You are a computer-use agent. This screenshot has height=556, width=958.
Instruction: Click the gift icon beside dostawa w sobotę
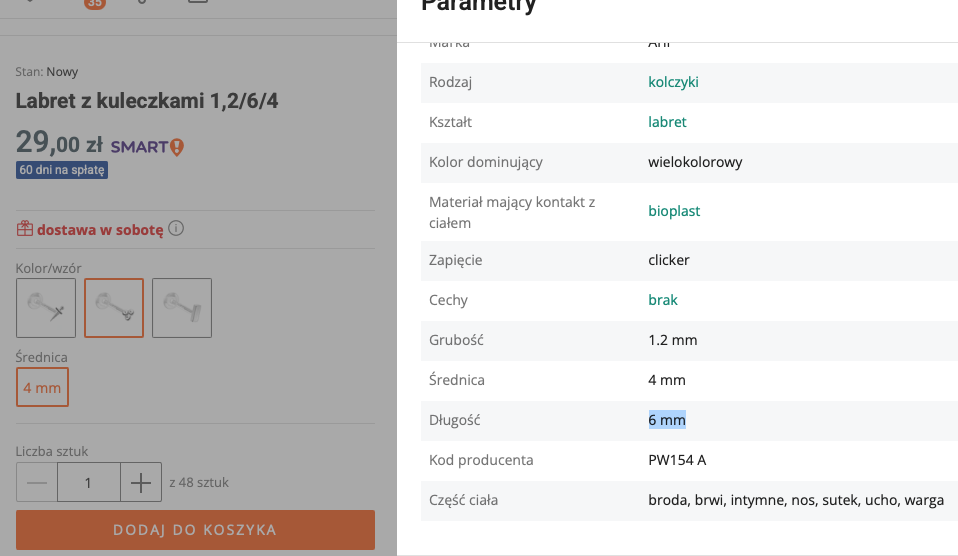click(x=25, y=229)
